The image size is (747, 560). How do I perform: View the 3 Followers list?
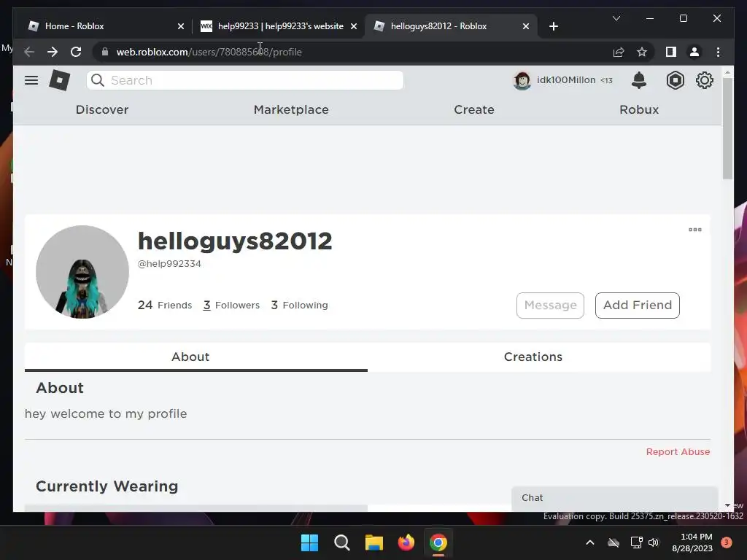(231, 306)
